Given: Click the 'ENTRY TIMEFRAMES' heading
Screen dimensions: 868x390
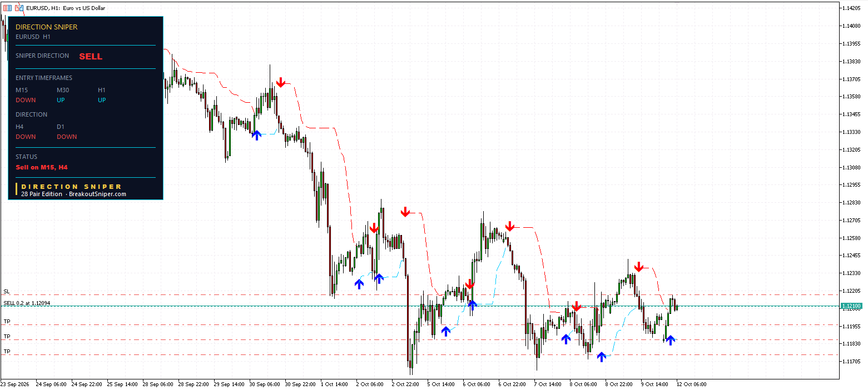Looking at the screenshot, I should point(44,78).
